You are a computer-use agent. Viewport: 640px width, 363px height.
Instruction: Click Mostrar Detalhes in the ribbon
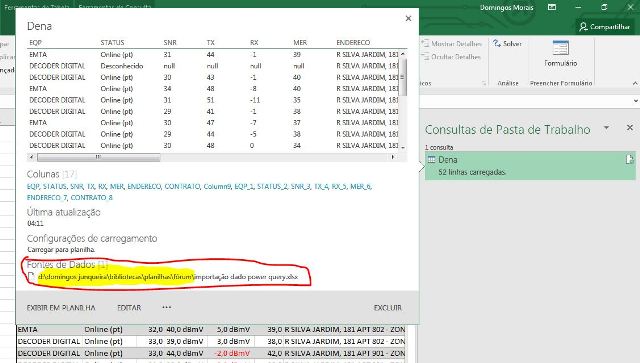point(452,43)
